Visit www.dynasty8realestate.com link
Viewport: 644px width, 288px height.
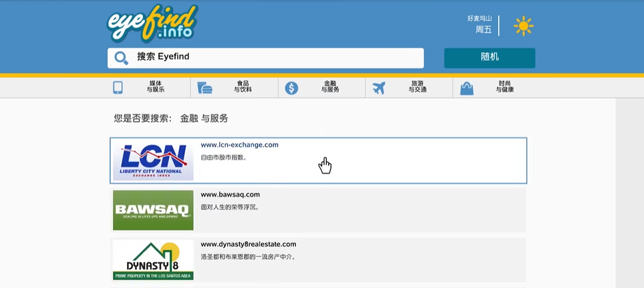(x=248, y=244)
